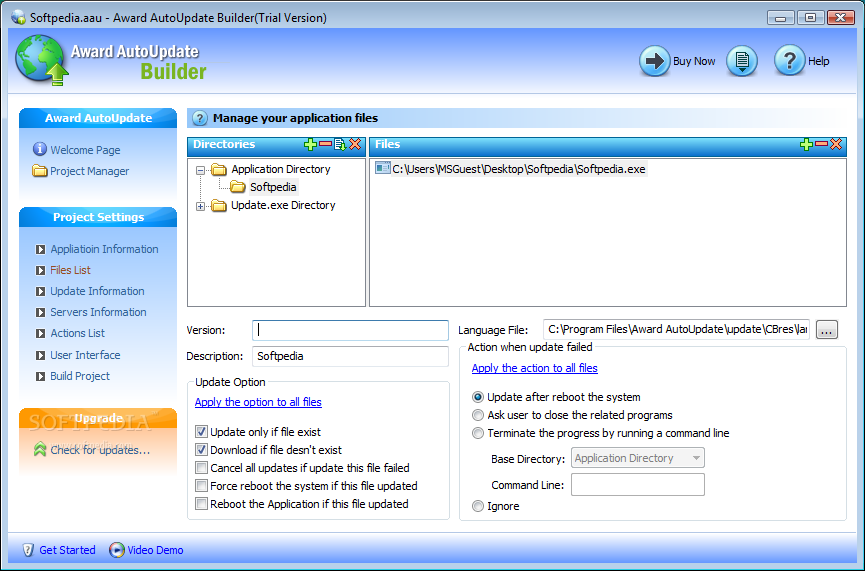Open the Video Demo link
The width and height of the screenshot is (865, 571).
tap(156, 550)
